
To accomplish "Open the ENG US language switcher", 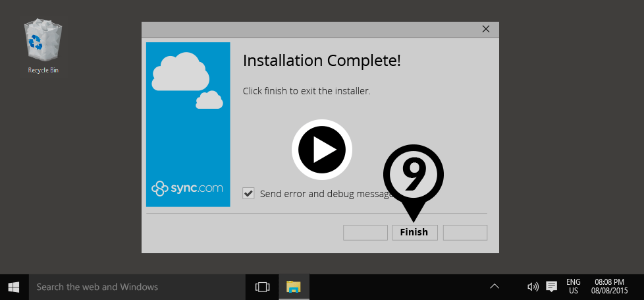I will 573,287.
